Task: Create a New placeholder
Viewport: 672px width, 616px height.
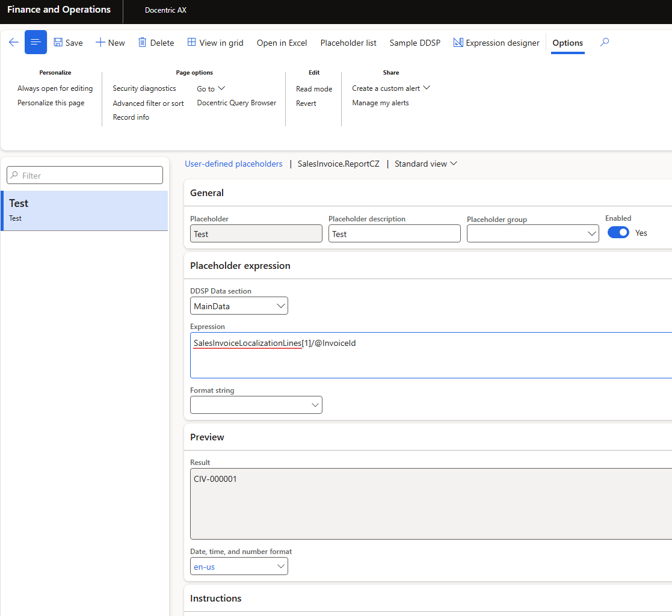Action: pyautogui.click(x=110, y=43)
